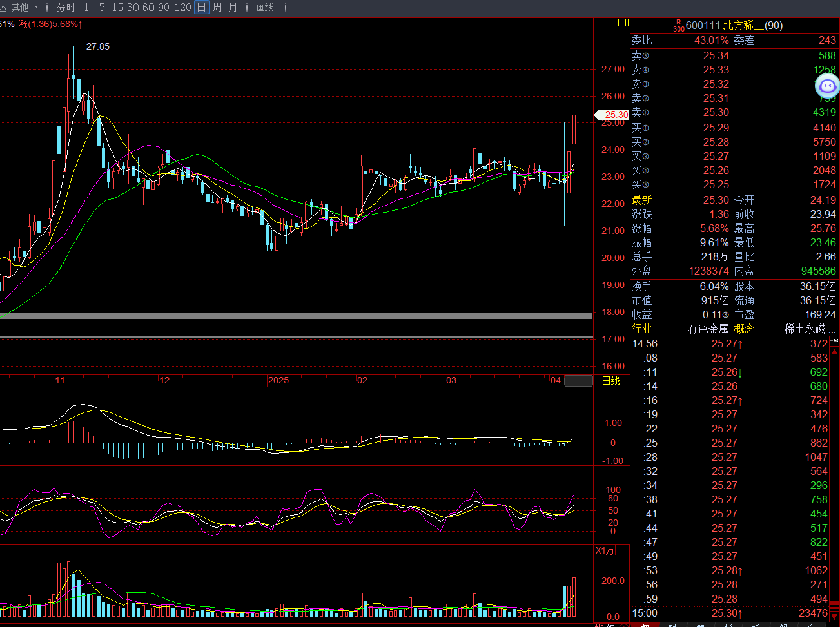Open the 其他 dropdown menu
The height and width of the screenshot is (627, 840).
click(24, 7)
